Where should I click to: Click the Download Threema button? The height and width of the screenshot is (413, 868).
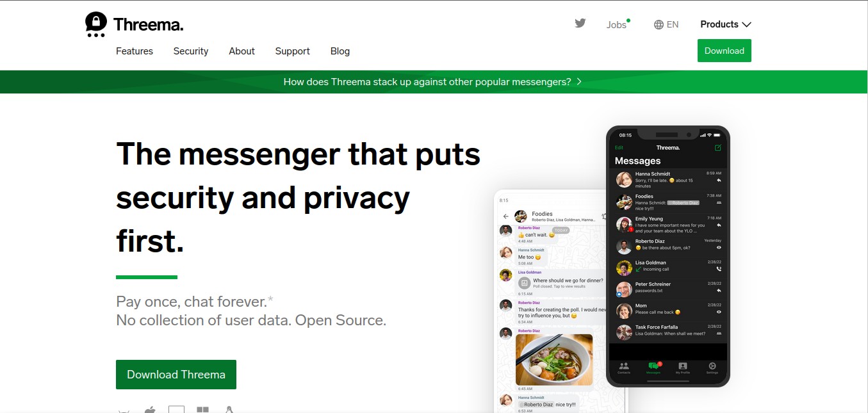point(176,375)
